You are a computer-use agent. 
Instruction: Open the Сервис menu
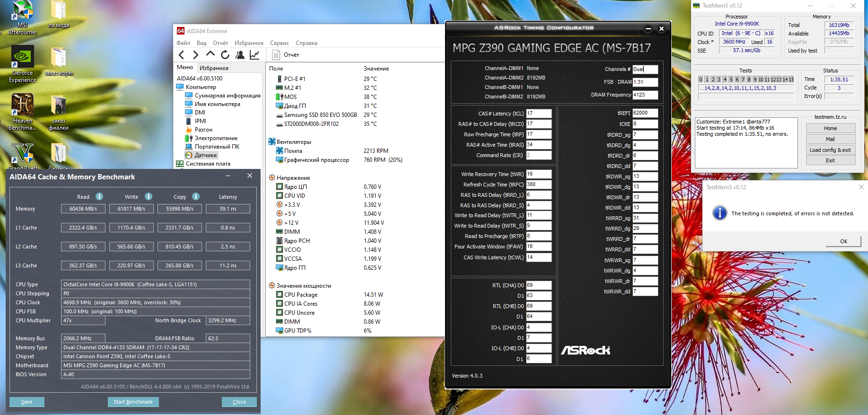point(280,43)
